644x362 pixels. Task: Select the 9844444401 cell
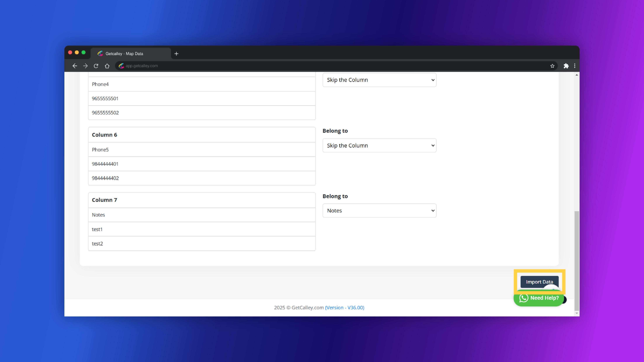[202, 164]
